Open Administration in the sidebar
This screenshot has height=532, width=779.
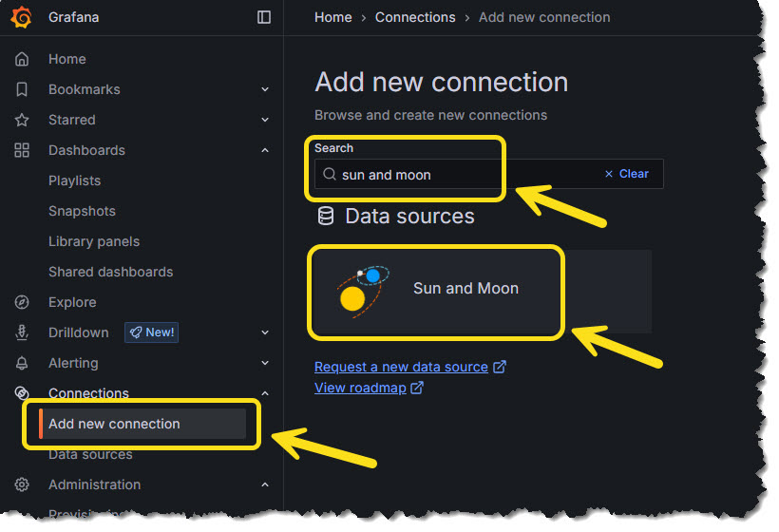coord(94,484)
